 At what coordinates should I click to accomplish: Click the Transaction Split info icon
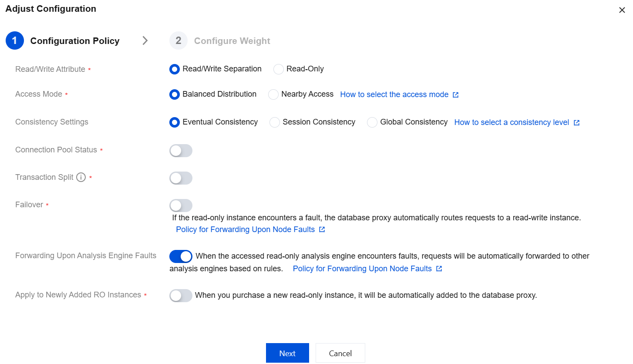click(x=81, y=177)
